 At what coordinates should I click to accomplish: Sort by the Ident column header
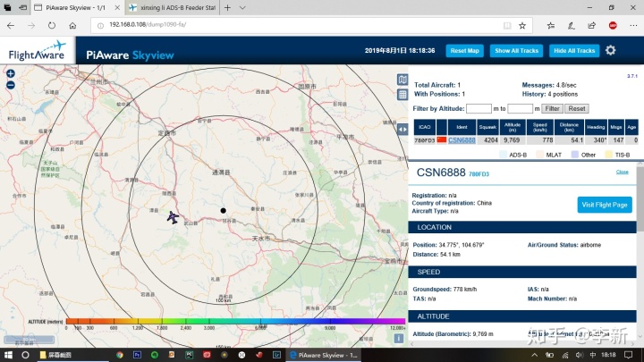[x=462, y=127]
